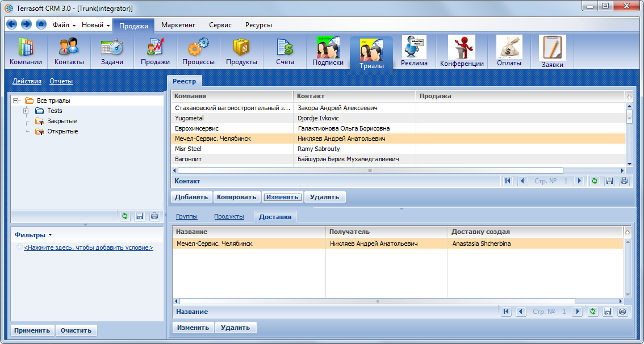Click Удалить button beside Копировать's Изменить
Viewport: 644px width, 344px height.
pyautogui.click(x=325, y=197)
